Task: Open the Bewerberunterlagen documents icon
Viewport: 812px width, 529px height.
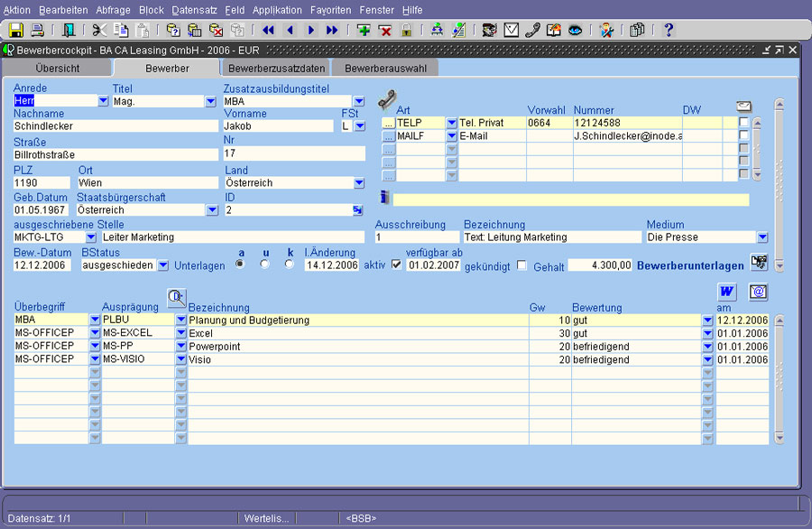Action: (759, 262)
